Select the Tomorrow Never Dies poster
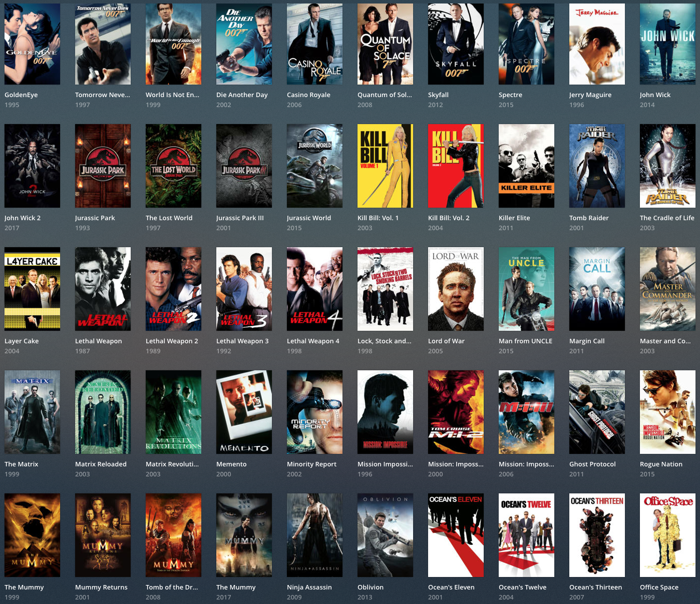700x604 pixels. pyautogui.click(x=103, y=43)
